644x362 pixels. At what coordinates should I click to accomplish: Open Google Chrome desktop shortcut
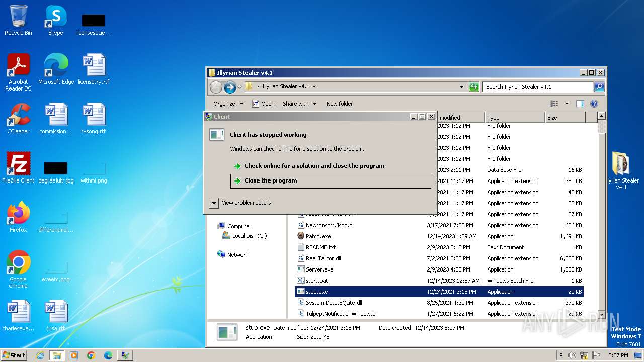point(18,269)
